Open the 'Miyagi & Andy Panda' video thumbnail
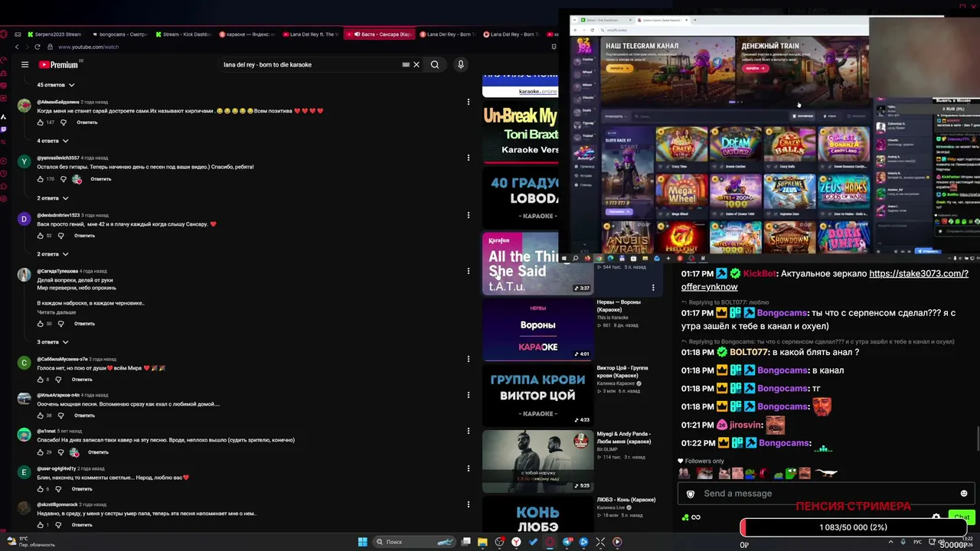980x551 pixels. tap(537, 461)
